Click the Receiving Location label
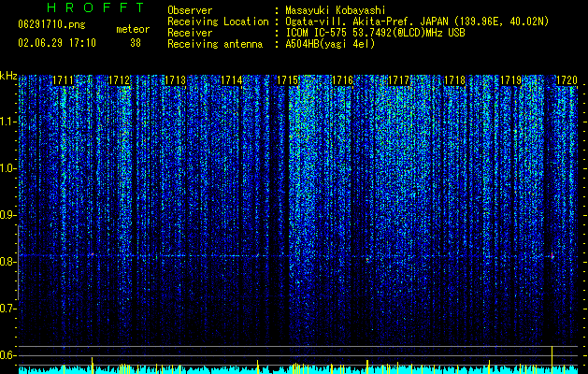The height and width of the screenshot is (374, 588). point(218,22)
